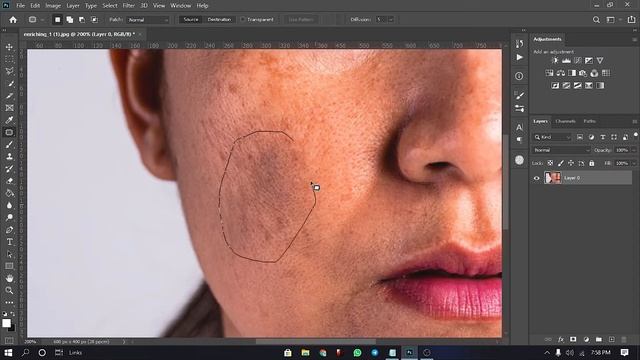Image resolution: width=640 pixels, height=360 pixels.
Task: Select the Polygonal Lasso tool
Action: (9, 71)
